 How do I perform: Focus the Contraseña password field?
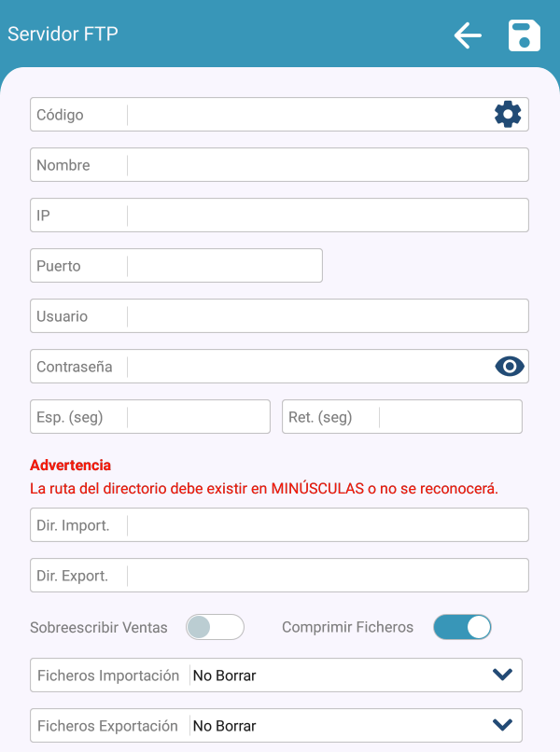coord(308,367)
